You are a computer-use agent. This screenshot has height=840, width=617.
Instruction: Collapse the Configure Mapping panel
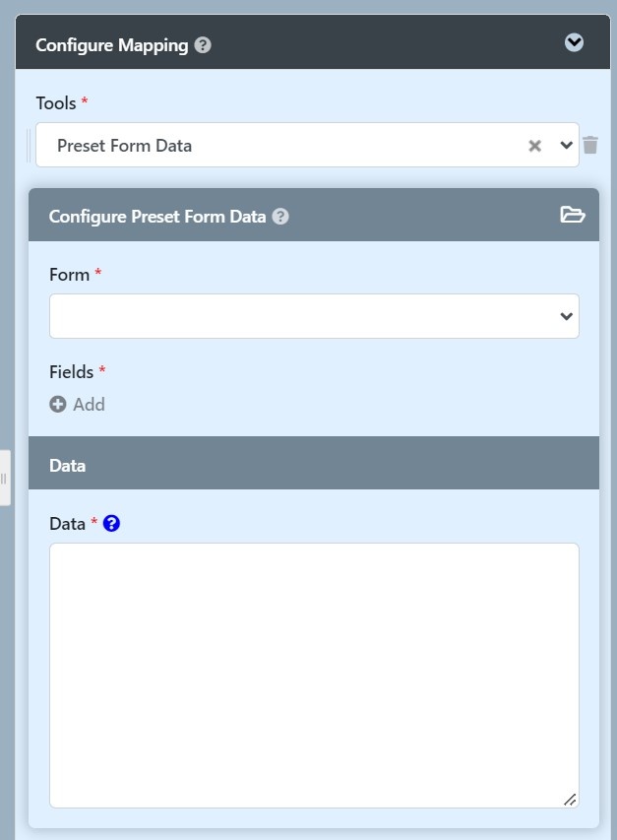tap(574, 42)
